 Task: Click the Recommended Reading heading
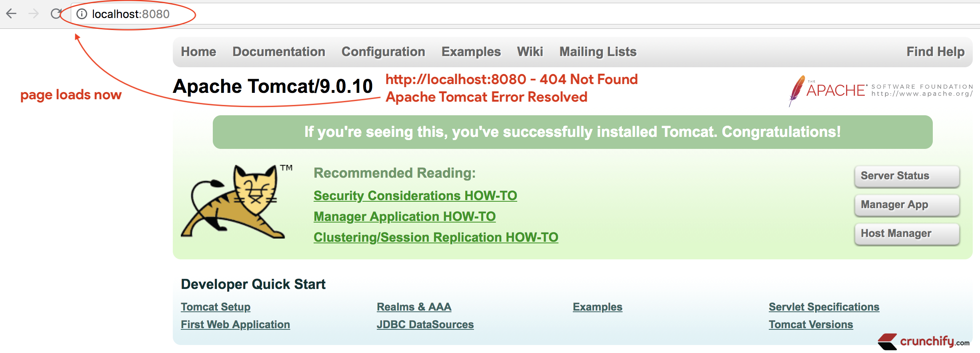click(395, 173)
